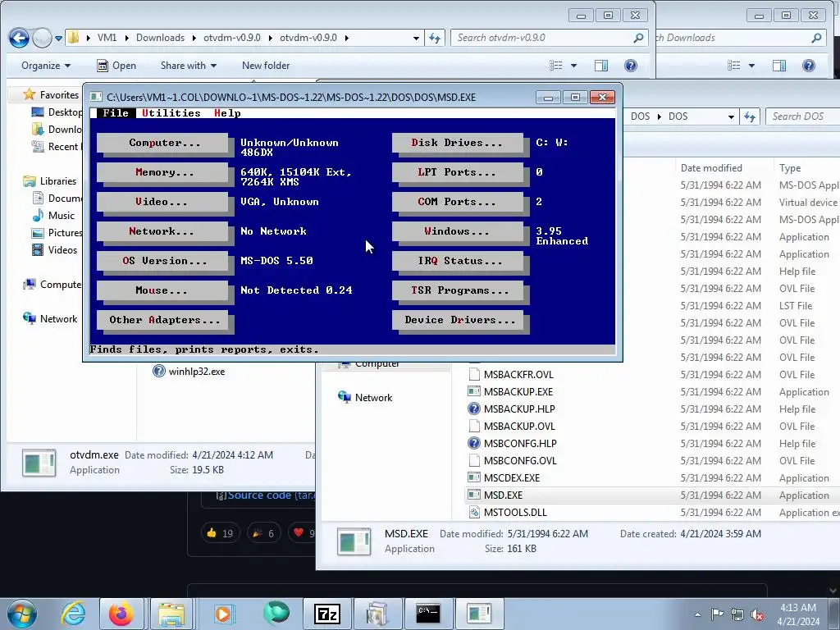Open 7-Zip from the taskbar

327,614
